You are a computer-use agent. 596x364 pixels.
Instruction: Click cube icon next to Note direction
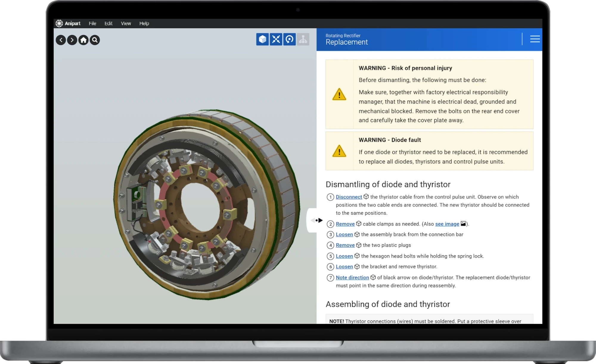373,277
